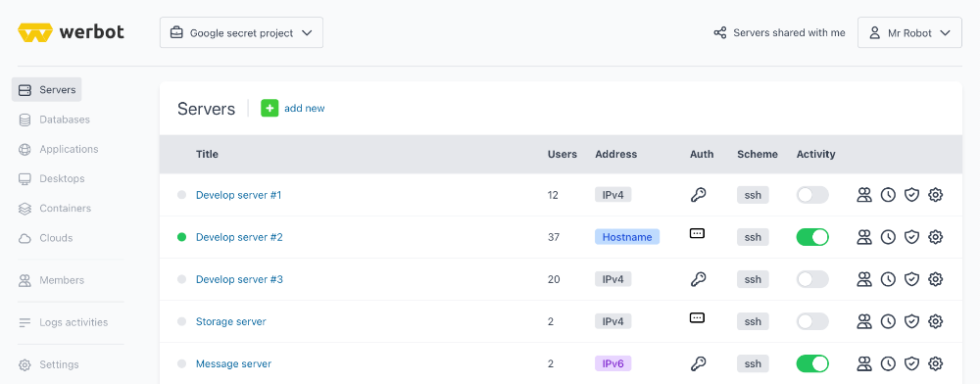Screen dimensions: 980x384
Task: Click shield icon for Storage server
Action: 911,321
